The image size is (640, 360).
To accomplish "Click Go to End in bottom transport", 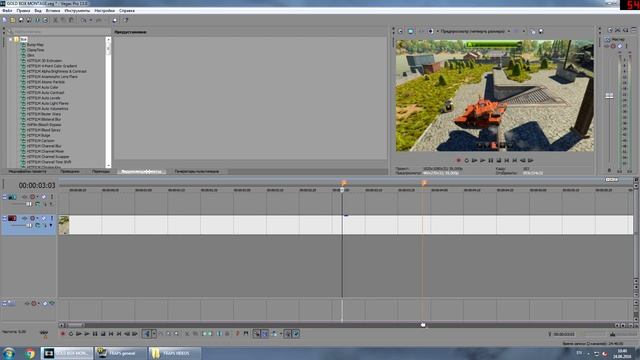I will [119, 334].
